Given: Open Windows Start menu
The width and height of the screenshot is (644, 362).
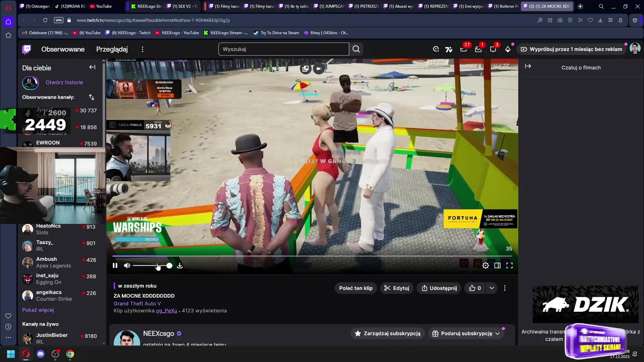Looking at the screenshot, I should [11, 354].
